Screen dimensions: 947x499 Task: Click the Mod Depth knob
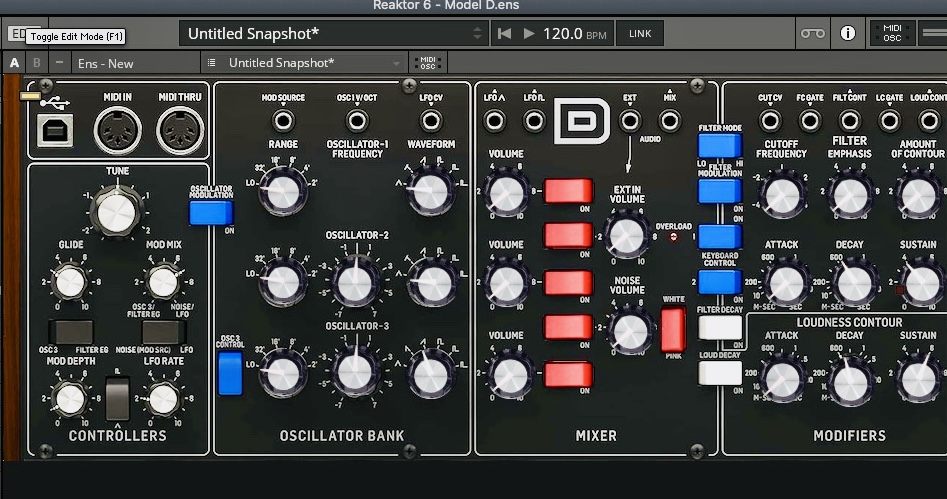(x=70, y=399)
